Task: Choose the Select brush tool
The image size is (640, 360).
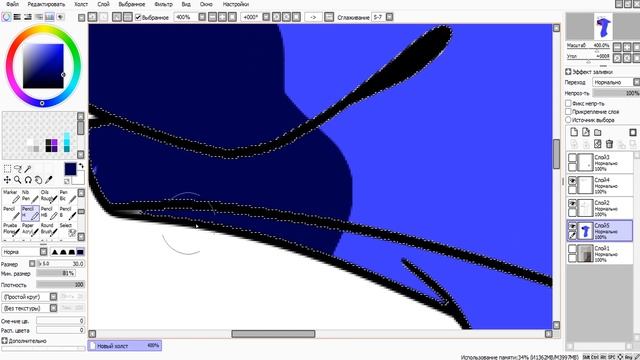Action: click(68, 229)
